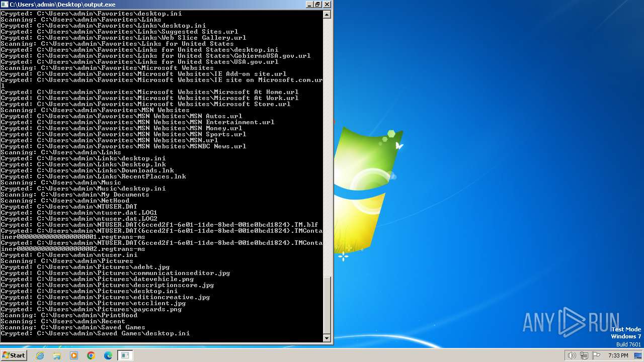The image size is (644, 362).
Task: Click the line ending with communicationseditor.jpg
Action: [115, 273]
